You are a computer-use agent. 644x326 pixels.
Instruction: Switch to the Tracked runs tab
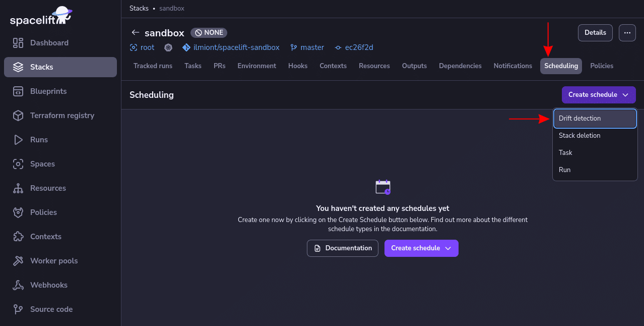[153, 66]
